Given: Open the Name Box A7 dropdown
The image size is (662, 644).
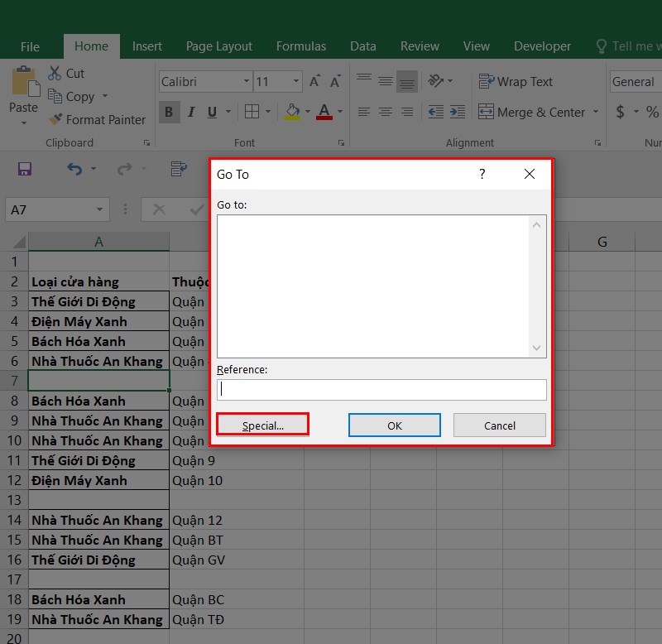Looking at the screenshot, I should pyautogui.click(x=99, y=209).
